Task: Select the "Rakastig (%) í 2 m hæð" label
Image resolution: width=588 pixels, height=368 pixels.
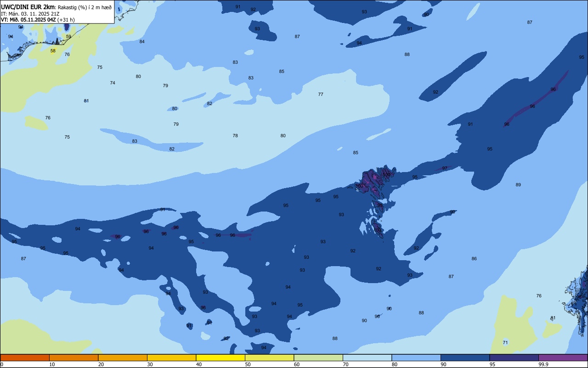Action: (x=85, y=7)
